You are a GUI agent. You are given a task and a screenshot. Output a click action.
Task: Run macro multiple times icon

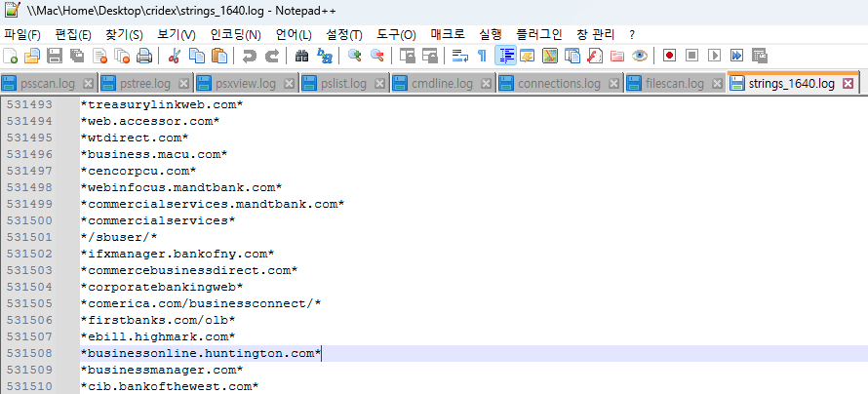pos(736,56)
